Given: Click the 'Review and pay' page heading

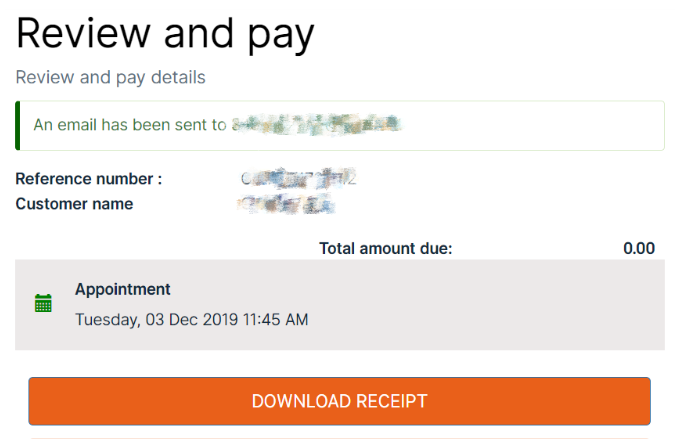Looking at the screenshot, I should [165, 35].
